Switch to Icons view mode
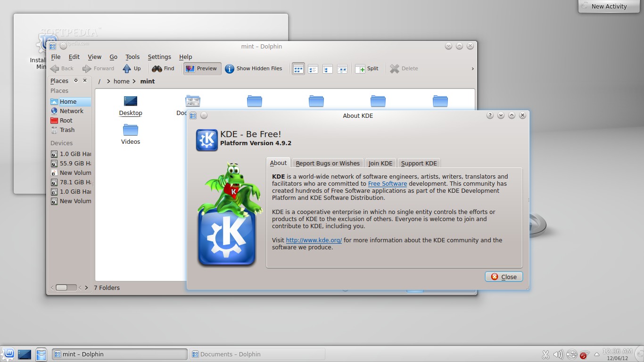Viewport: 644px width, 362px height. 298,69
